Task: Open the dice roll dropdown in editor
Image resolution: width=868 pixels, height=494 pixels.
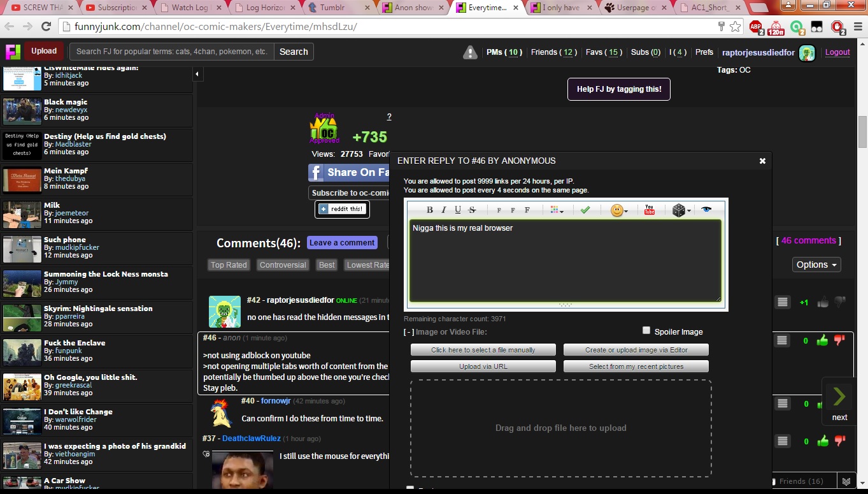Action: pos(681,210)
